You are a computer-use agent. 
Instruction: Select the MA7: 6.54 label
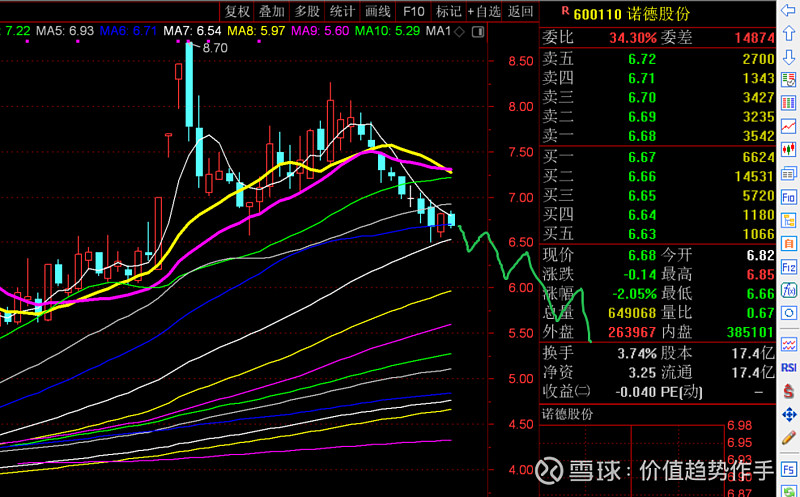pyautogui.click(x=192, y=31)
